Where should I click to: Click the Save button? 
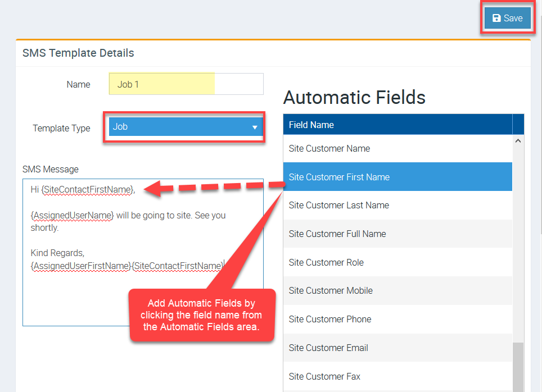507,19
